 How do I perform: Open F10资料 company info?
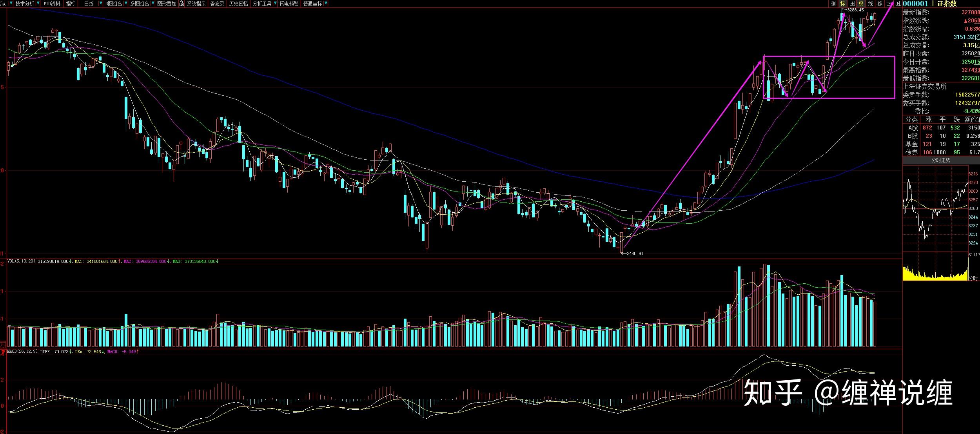pyautogui.click(x=52, y=4)
